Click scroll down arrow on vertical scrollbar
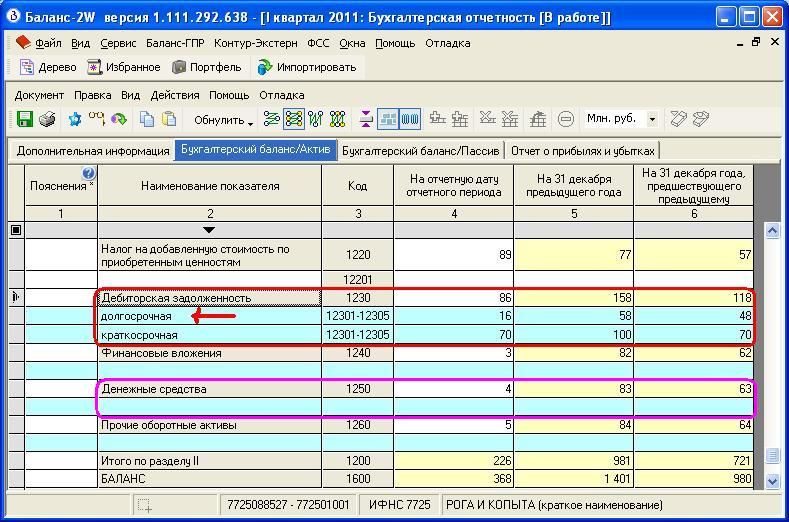 [772, 481]
